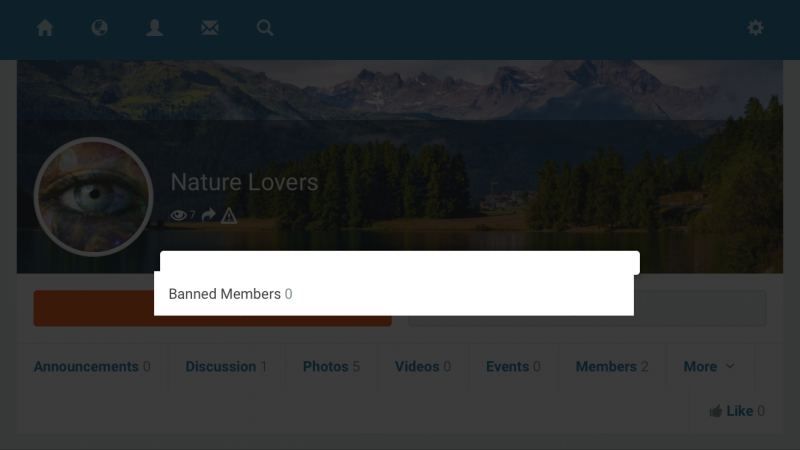
Task: Click the thumbs-up Like icon
Action: tap(715, 411)
